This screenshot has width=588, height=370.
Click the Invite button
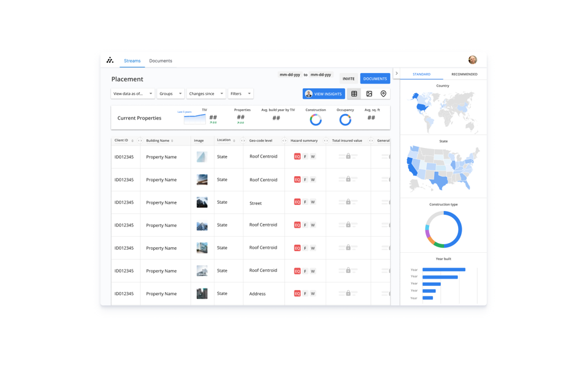tap(348, 79)
